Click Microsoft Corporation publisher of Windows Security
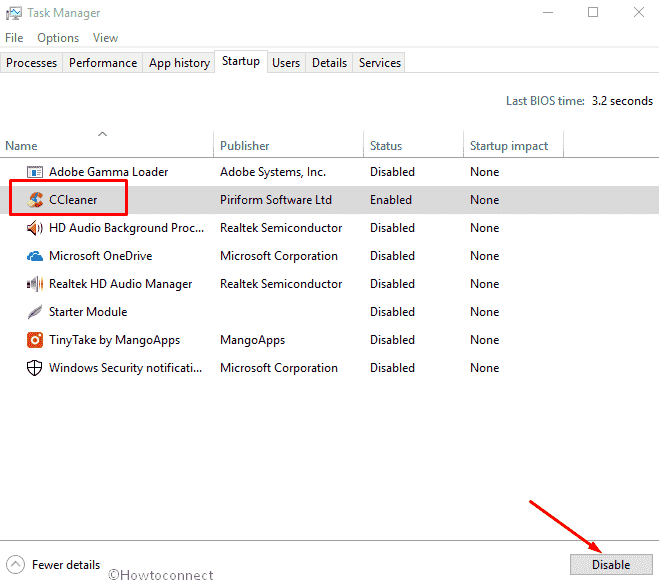The image size is (659, 588). click(279, 368)
